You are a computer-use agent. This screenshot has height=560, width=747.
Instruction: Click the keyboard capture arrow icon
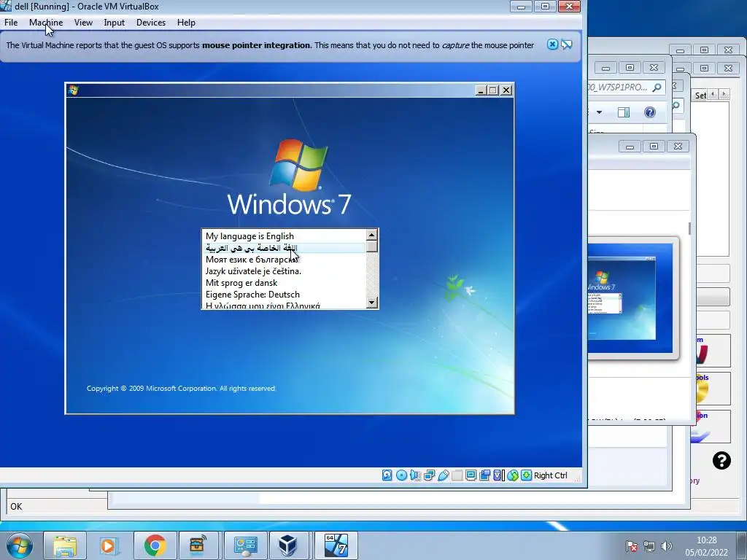point(527,475)
